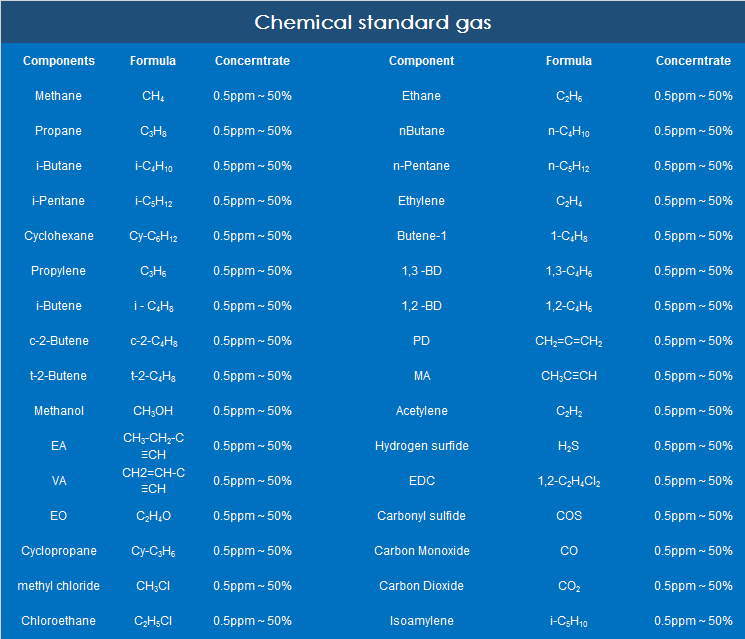Click the Butene-1 component name
745x639 pixels.
click(x=421, y=236)
